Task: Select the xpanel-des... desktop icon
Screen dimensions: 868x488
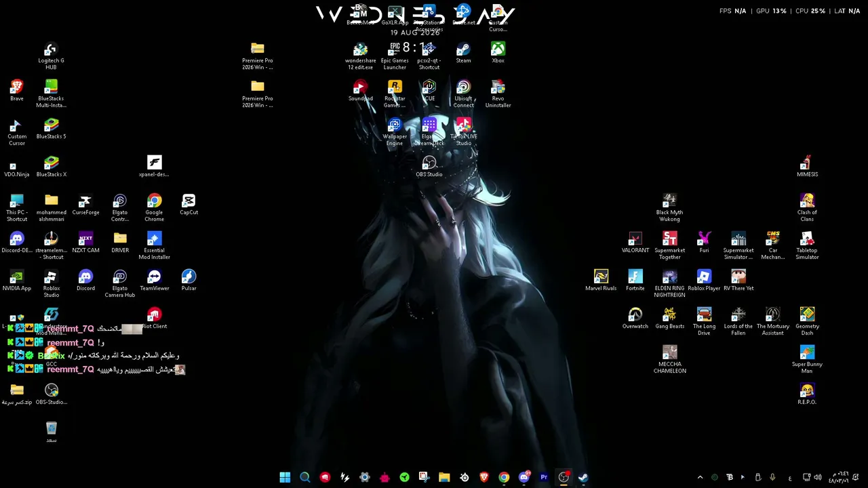Action: tap(154, 167)
